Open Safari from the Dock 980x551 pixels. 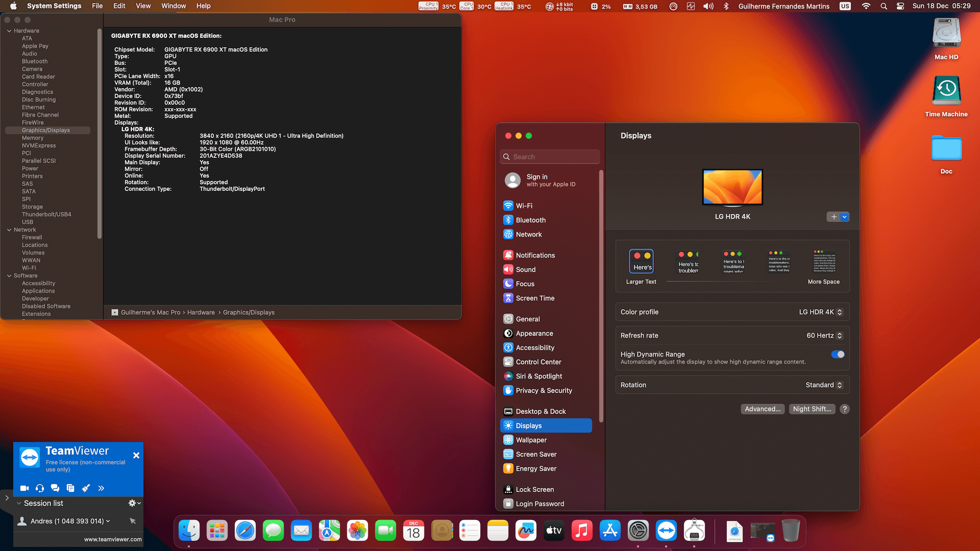(245, 531)
